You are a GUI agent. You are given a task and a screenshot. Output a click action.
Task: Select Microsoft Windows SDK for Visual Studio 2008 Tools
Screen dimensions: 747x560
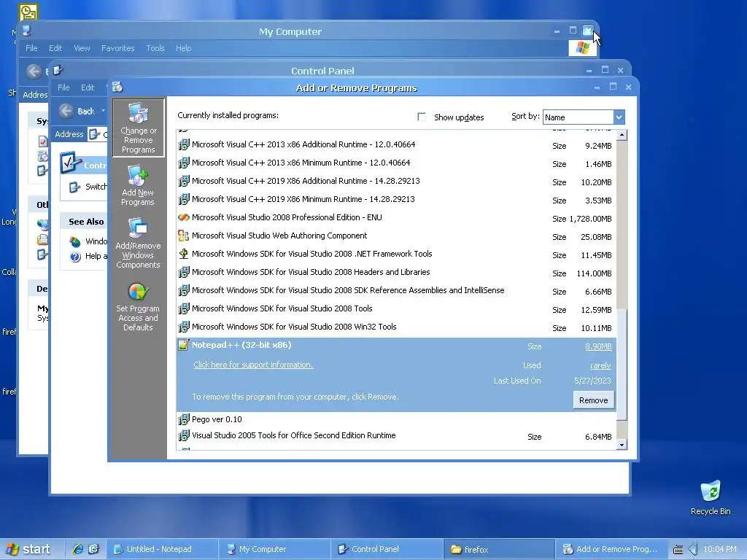click(396, 309)
